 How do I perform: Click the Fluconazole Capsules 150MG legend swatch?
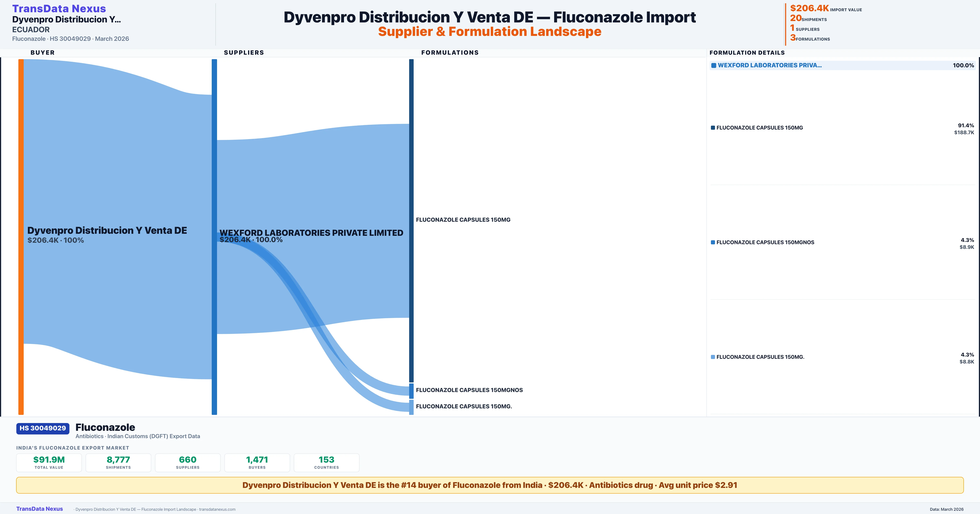(713, 128)
